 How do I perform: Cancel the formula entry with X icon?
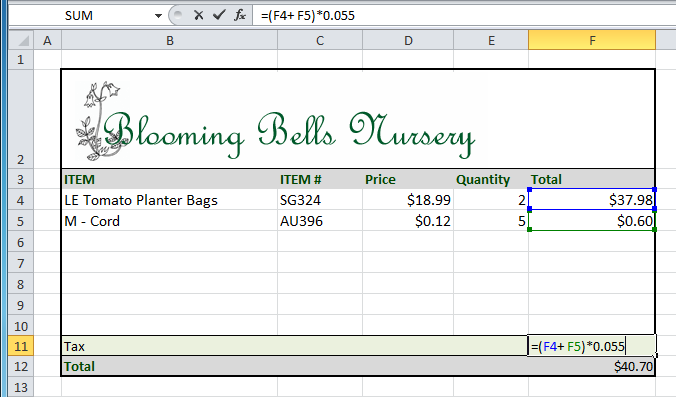198,16
